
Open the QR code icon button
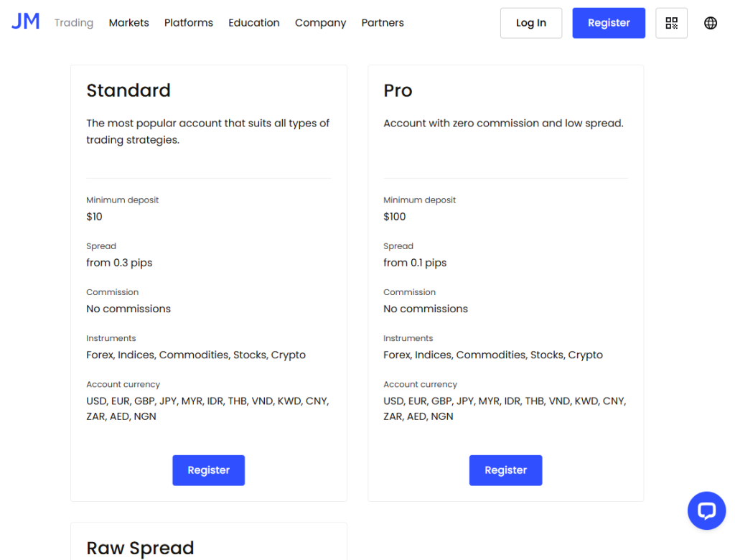[x=671, y=23]
